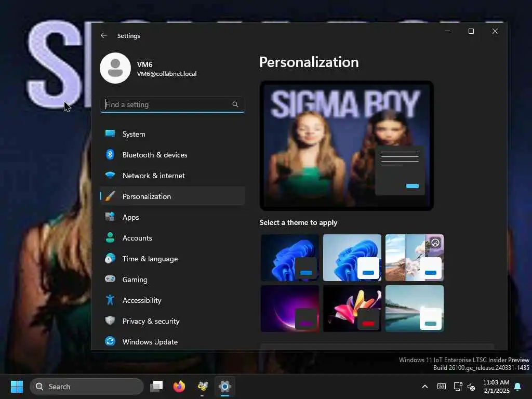Image resolution: width=532 pixels, height=399 pixels.
Task: Apply the cherry blossom spotlight theme
Action: (x=414, y=258)
